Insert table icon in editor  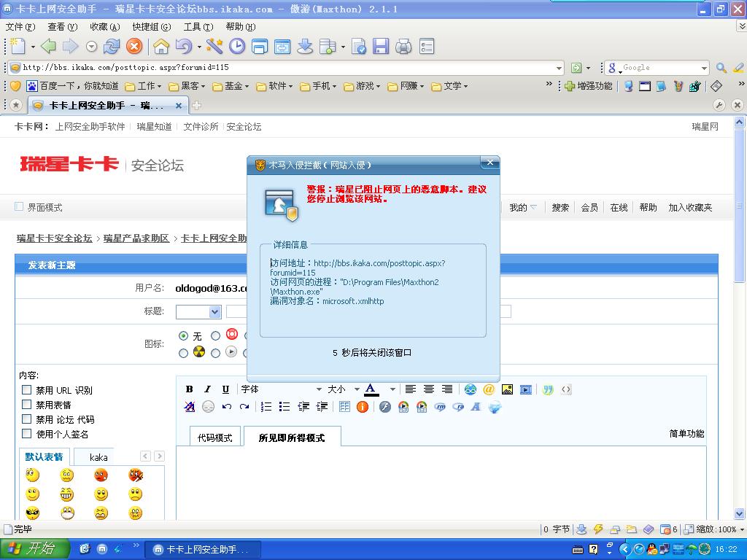click(344, 407)
